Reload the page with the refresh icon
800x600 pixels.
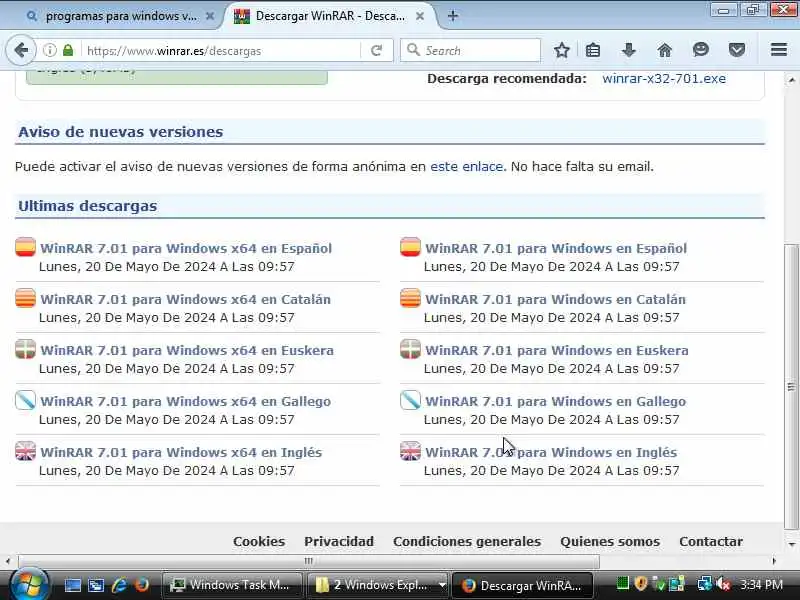point(377,51)
